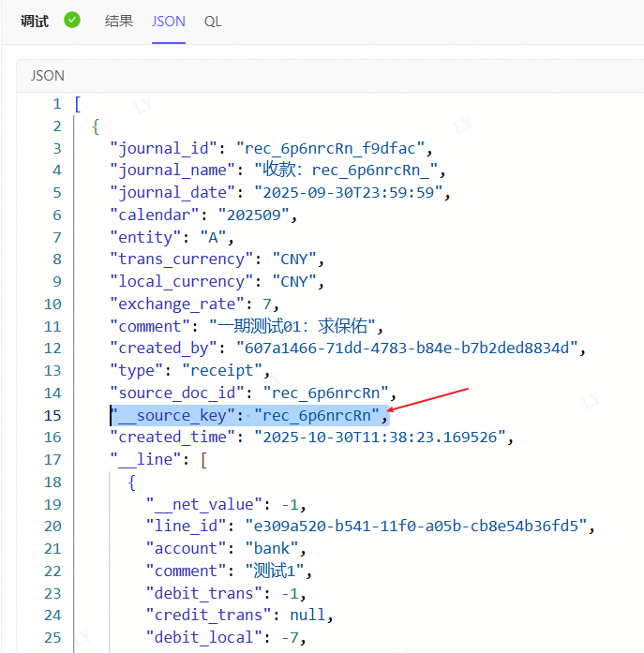Image resolution: width=644 pixels, height=653 pixels.
Task: Open the QL tab
Action: click(x=213, y=21)
